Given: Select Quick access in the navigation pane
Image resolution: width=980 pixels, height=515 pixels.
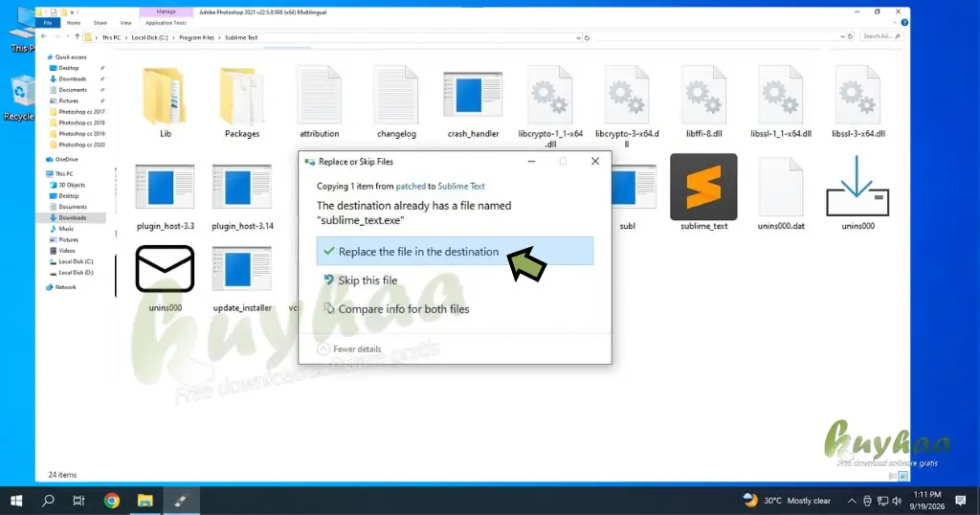Looking at the screenshot, I should point(71,56).
